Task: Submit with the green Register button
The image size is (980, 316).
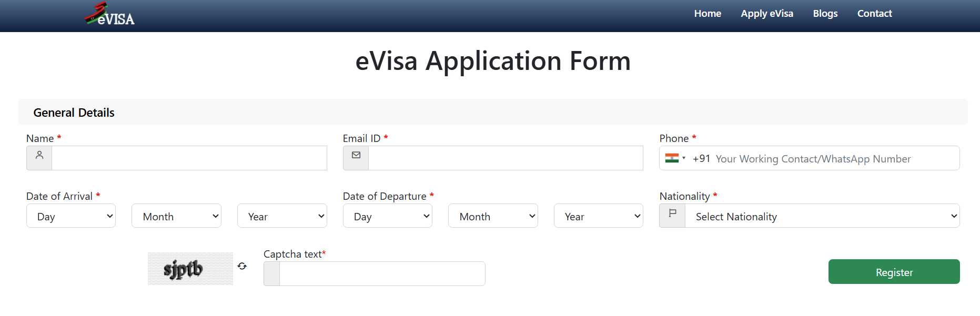Action: coord(894,272)
